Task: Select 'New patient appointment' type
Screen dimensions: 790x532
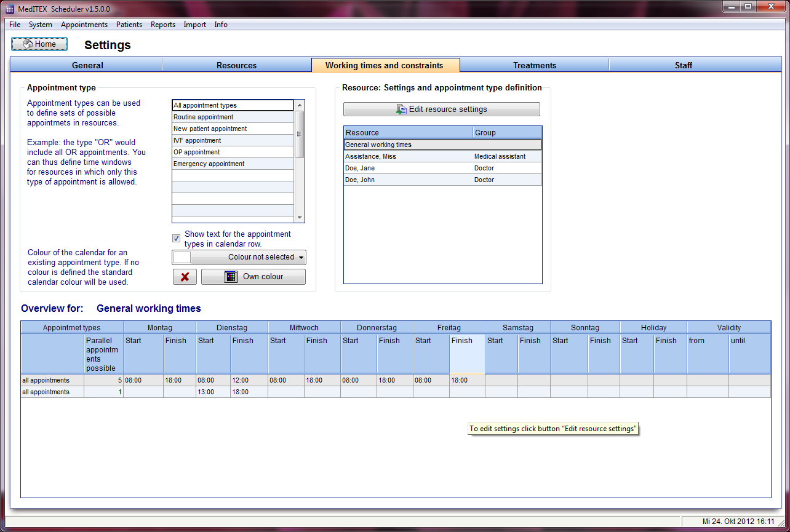Action: (x=233, y=129)
